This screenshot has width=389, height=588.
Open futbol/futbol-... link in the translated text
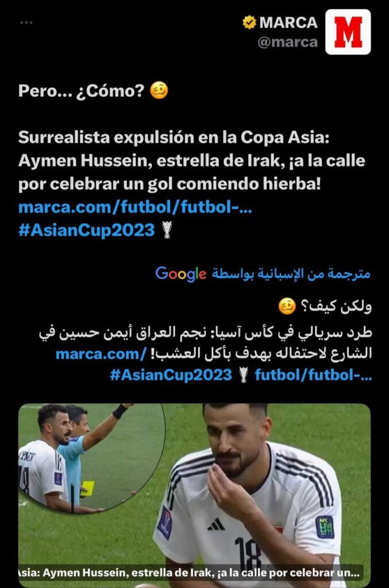coord(313,374)
